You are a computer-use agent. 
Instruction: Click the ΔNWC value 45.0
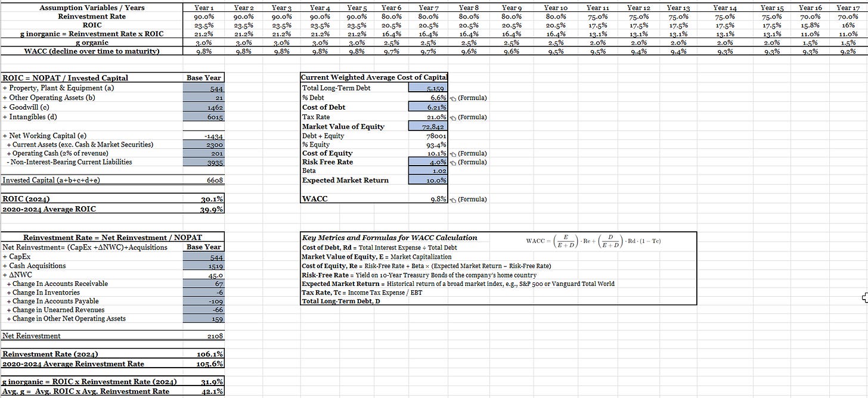(204, 275)
